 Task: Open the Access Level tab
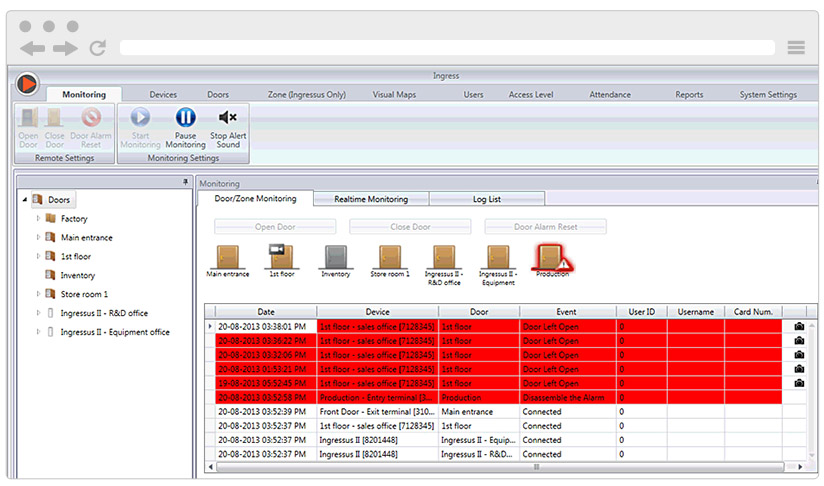click(x=531, y=95)
